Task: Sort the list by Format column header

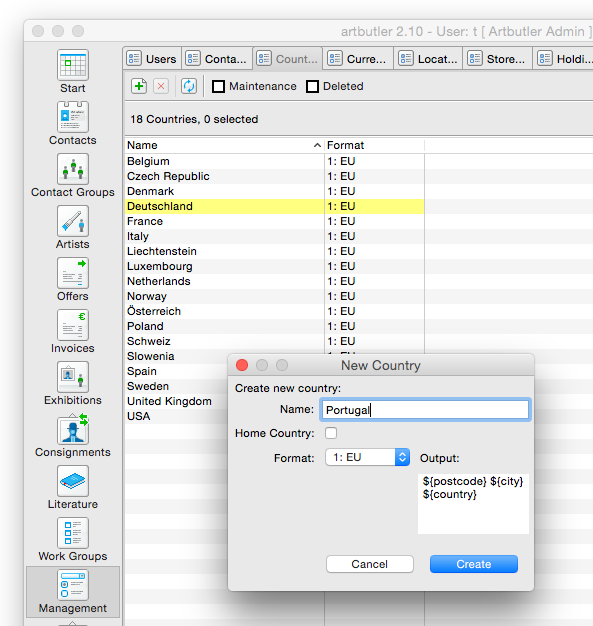Action: click(345, 145)
